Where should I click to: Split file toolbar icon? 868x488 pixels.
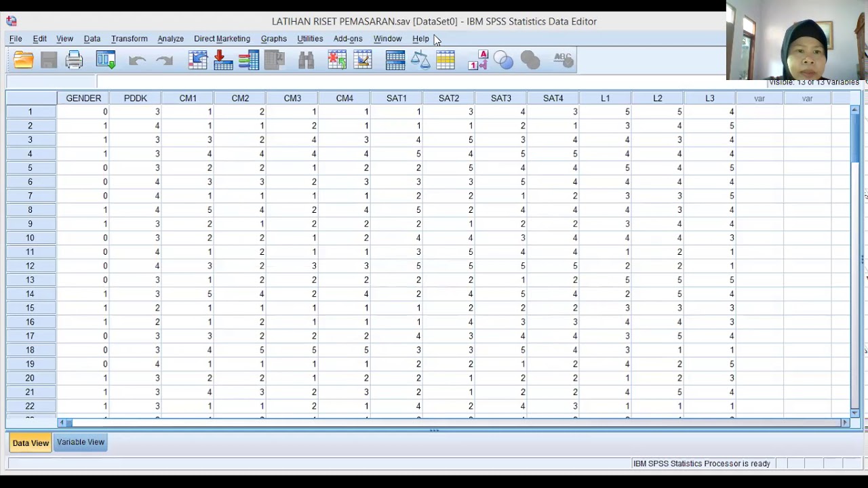[395, 60]
